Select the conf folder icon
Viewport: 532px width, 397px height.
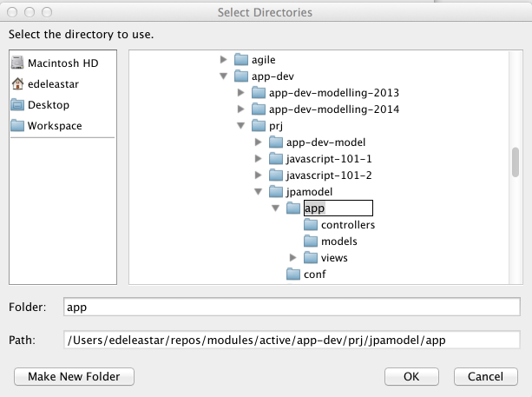coord(293,274)
